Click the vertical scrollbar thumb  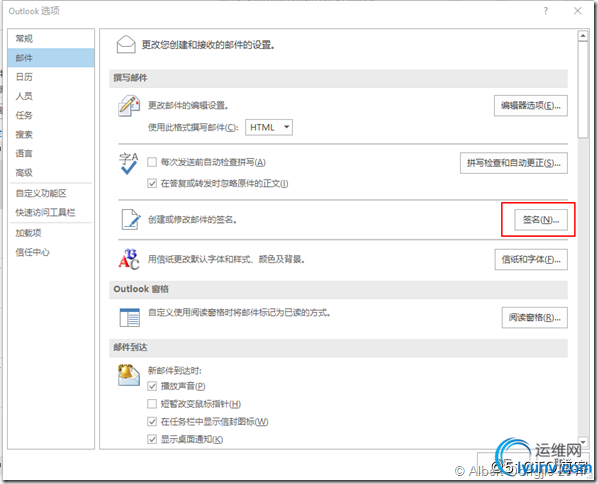583,90
